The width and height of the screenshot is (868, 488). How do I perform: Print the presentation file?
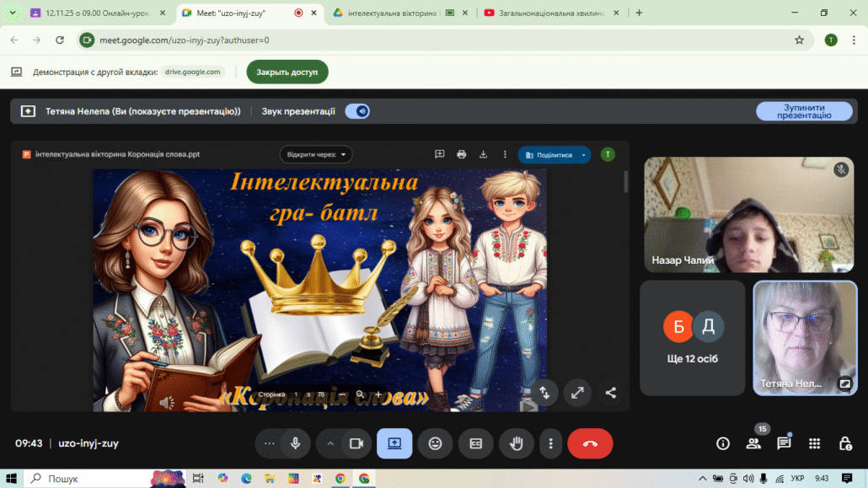point(461,154)
